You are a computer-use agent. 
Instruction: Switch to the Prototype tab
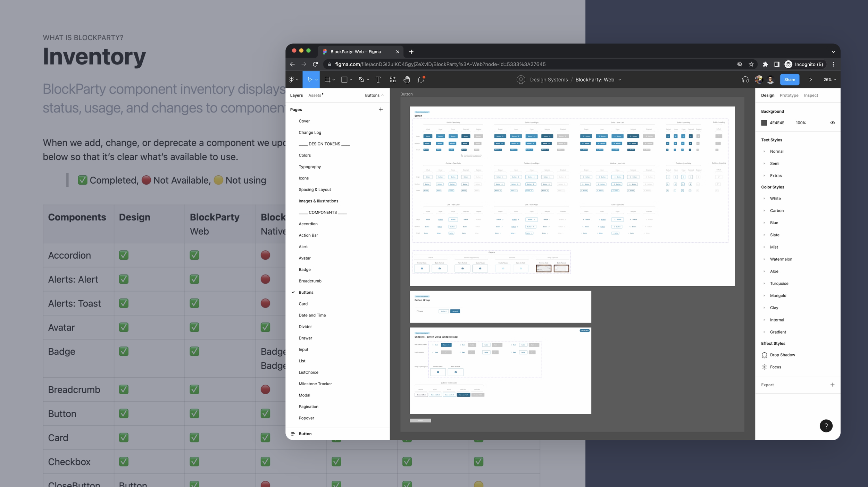point(789,95)
